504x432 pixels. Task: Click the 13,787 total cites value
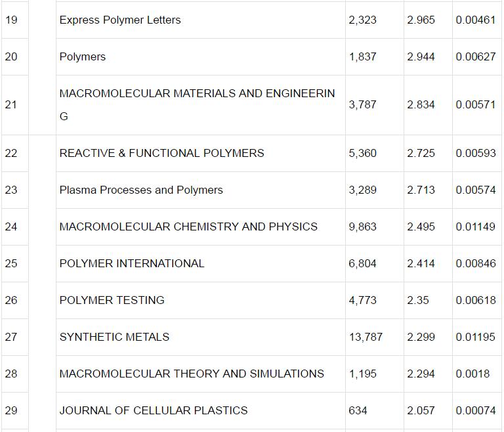click(366, 337)
